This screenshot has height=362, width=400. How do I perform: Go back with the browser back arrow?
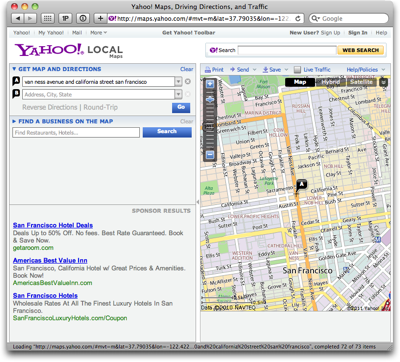click(18, 18)
